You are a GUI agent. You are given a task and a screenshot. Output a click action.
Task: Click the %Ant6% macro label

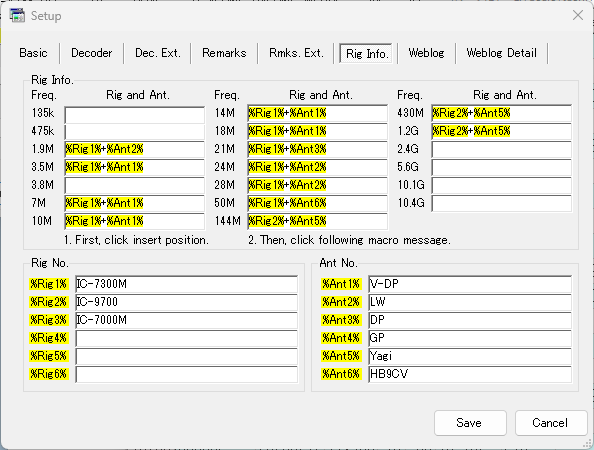(341, 374)
